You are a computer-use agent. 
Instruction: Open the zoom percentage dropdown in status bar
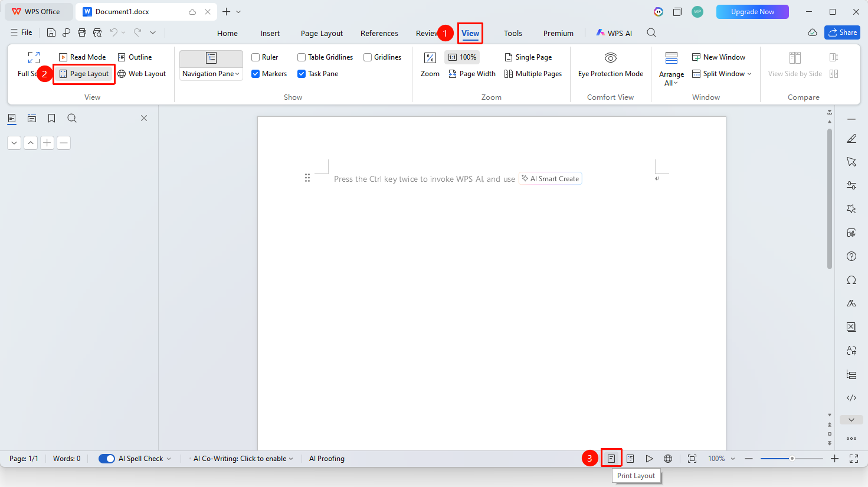click(x=733, y=459)
